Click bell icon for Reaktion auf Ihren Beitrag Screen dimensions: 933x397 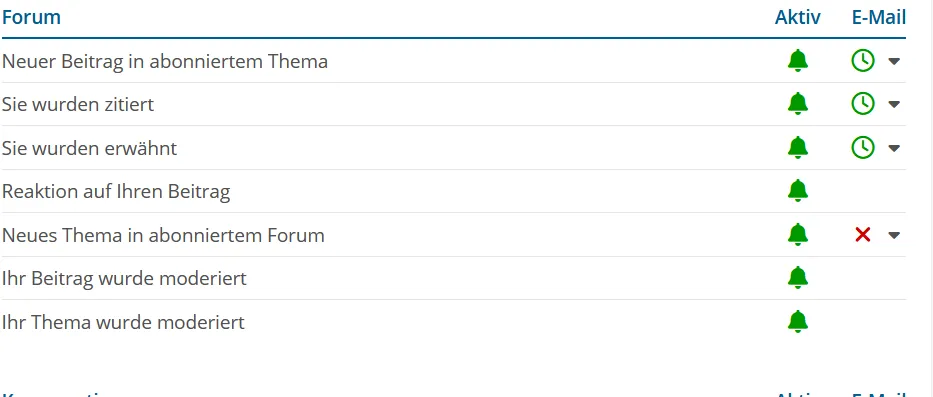pyautogui.click(x=797, y=191)
